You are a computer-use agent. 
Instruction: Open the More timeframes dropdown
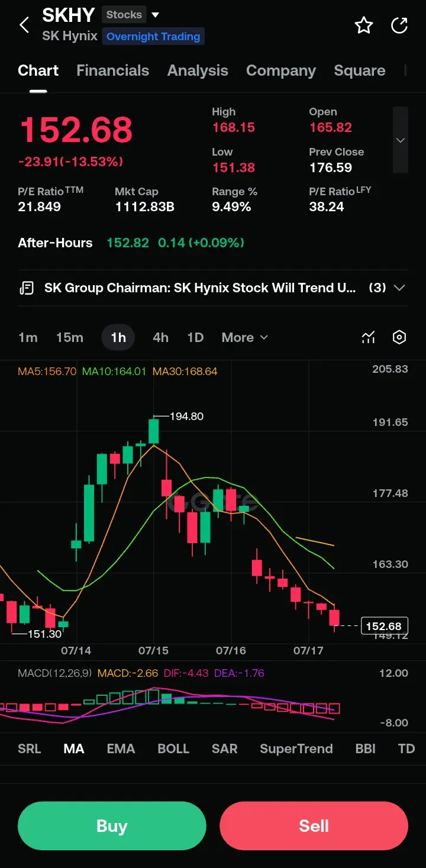tap(245, 337)
